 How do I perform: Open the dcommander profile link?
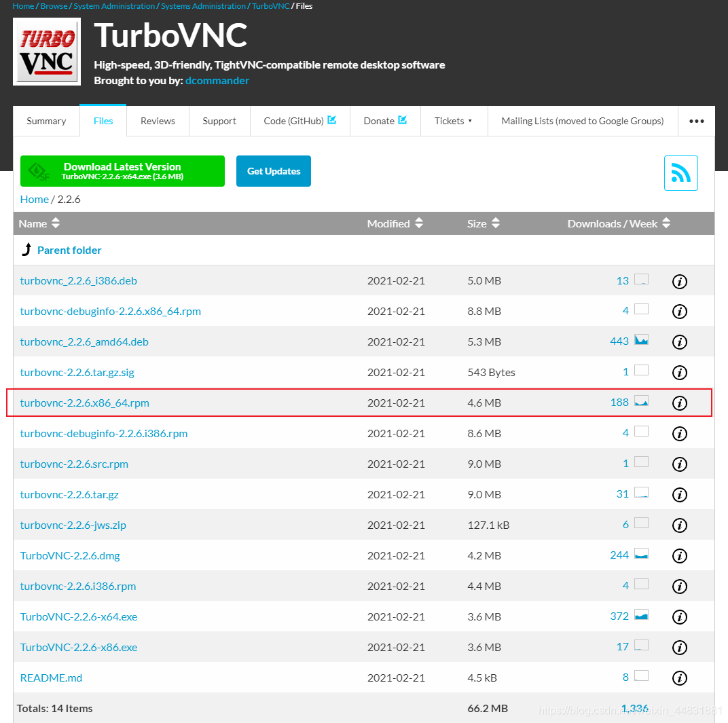click(x=217, y=81)
